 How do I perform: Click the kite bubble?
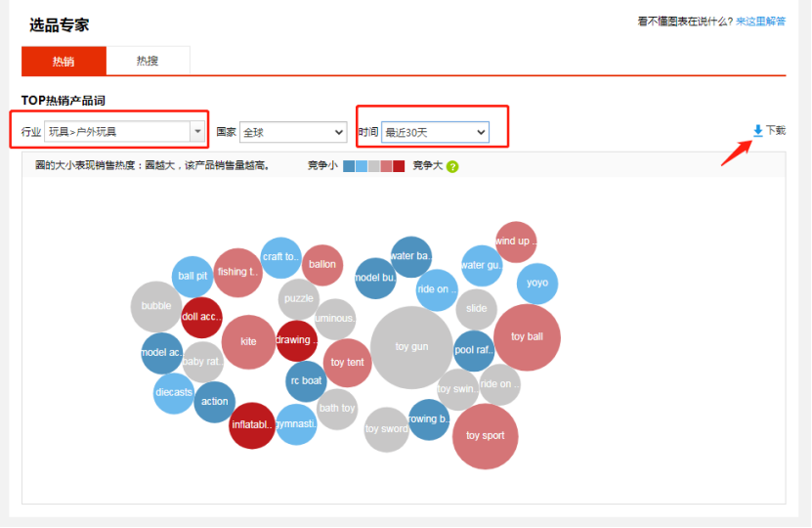click(248, 342)
